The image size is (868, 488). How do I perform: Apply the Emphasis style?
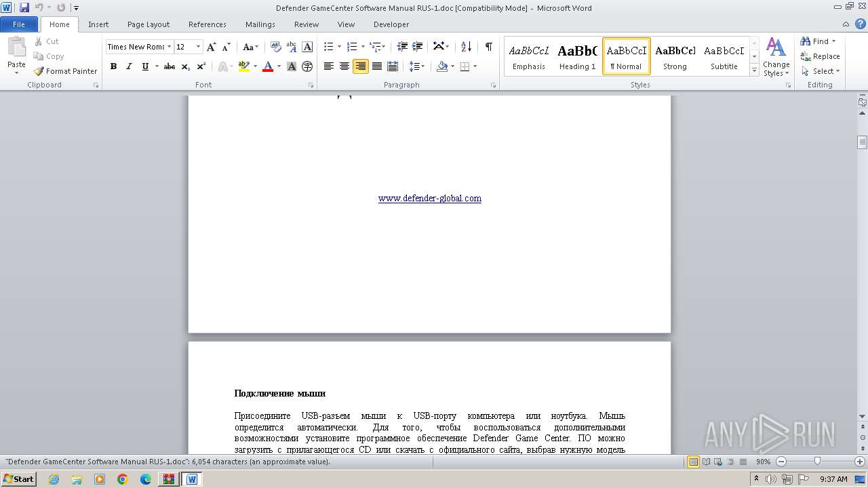pos(529,56)
